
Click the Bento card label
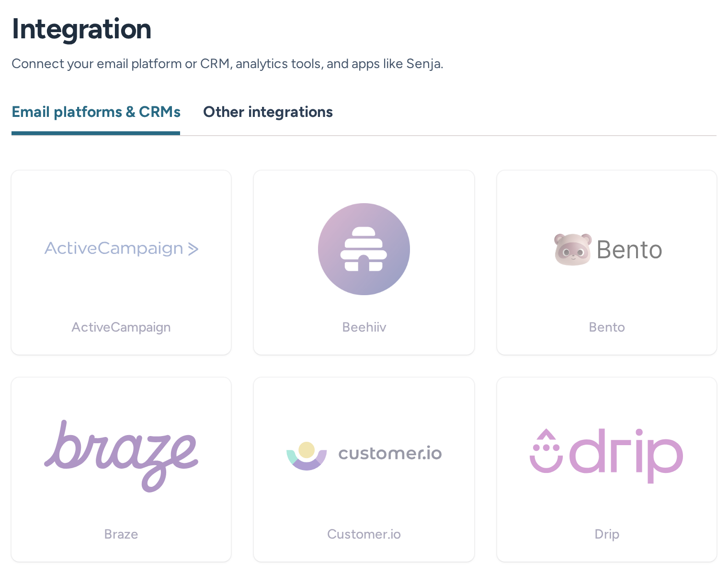coord(607,327)
